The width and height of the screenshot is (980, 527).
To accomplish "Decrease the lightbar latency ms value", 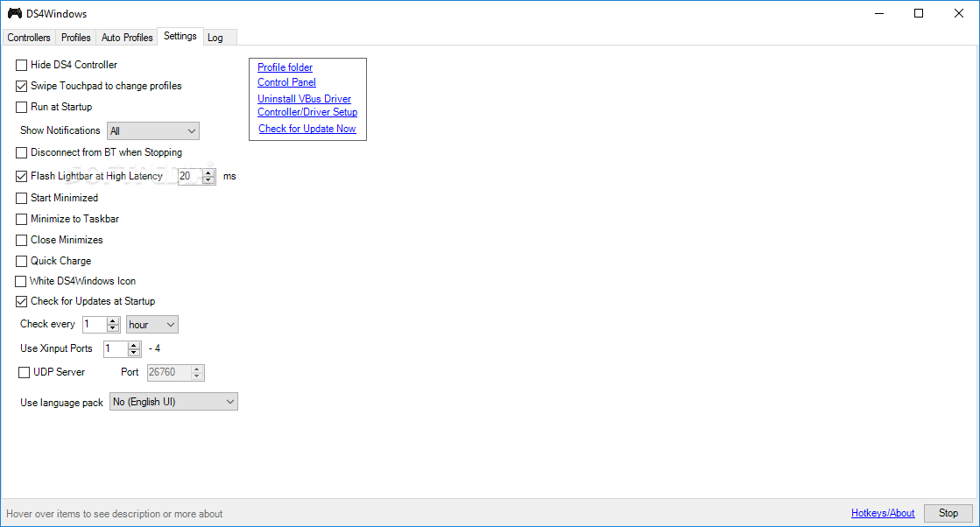I will tap(208, 180).
